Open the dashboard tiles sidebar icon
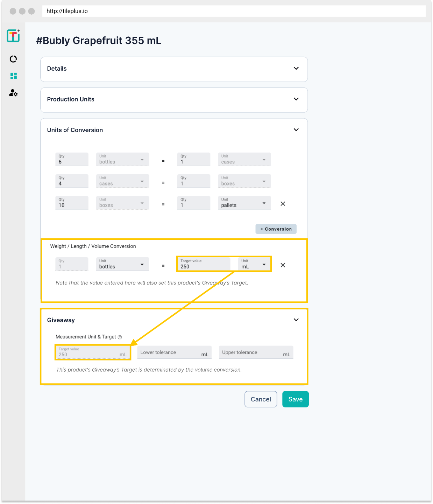 click(14, 76)
